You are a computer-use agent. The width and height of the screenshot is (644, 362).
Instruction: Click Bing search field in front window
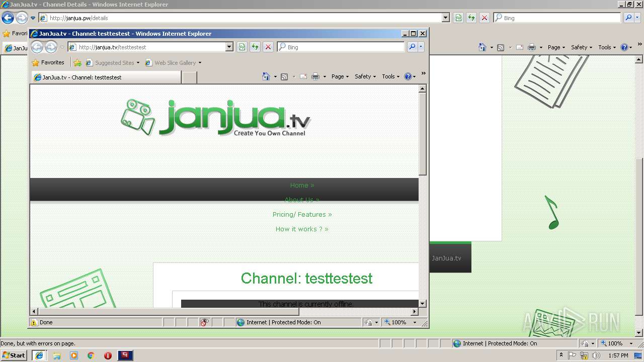tap(341, 47)
